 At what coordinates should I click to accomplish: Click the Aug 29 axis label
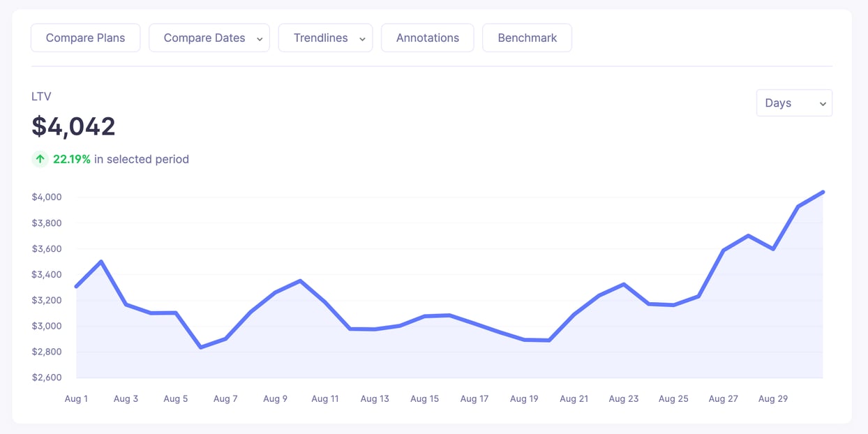773,398
